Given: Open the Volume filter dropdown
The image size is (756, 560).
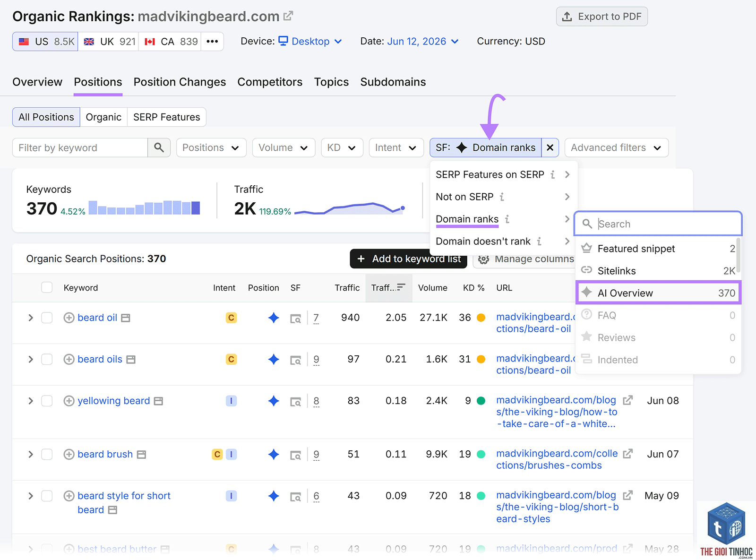Looking at the screenshot, I should coord(283,147).
